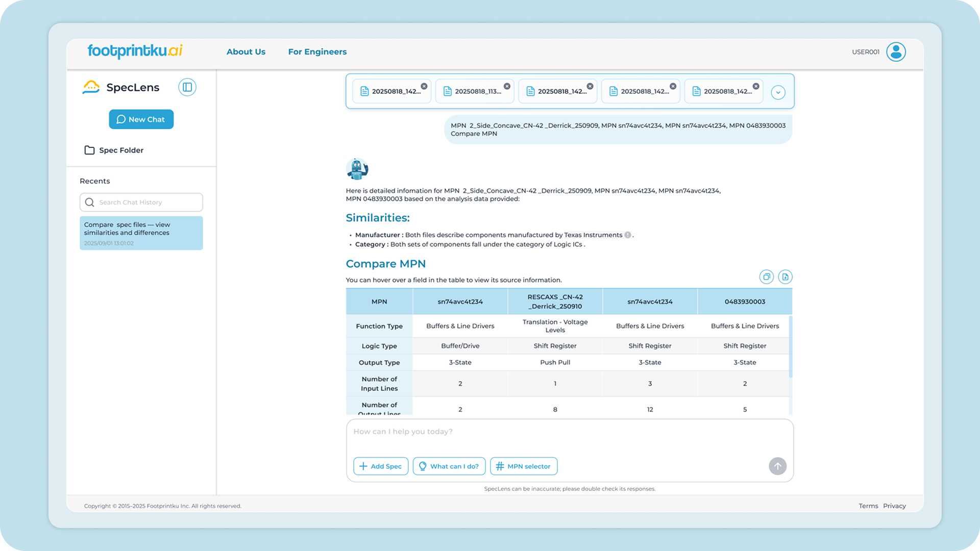The width and height of the screenshot is (980, 551).
Task: Start a New Chat
Action: click(141, 119)
